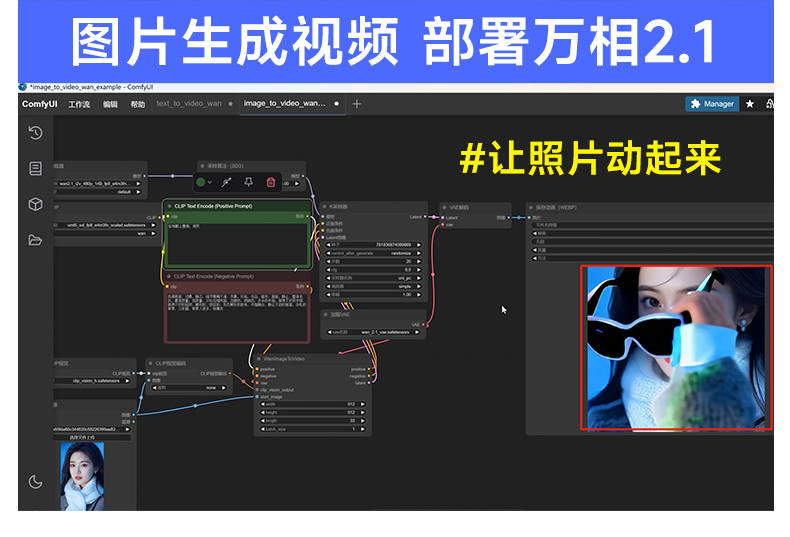Increase the width value arrow in WanImageToVideo
Screen dimensions: 790x537
point(363,405)
